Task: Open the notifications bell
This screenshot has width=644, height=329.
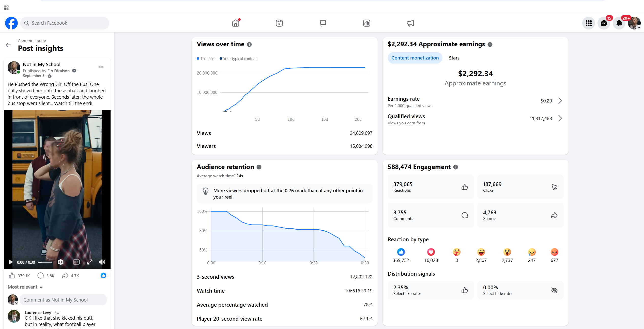Action: (619, 23)
